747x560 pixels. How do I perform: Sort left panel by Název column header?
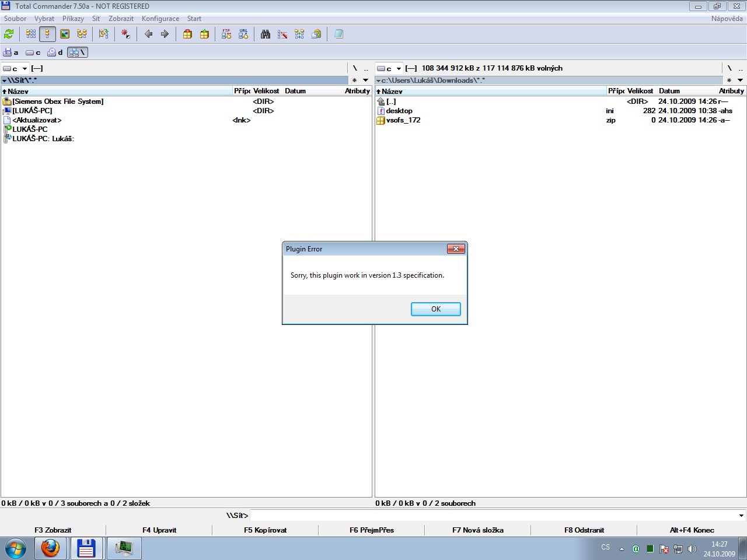click(x=117, y=91)
